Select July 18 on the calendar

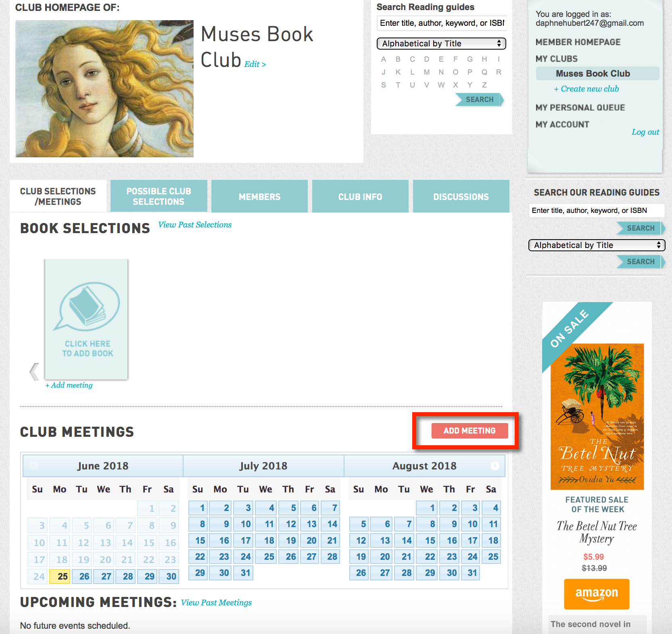(x=269, y=540)
